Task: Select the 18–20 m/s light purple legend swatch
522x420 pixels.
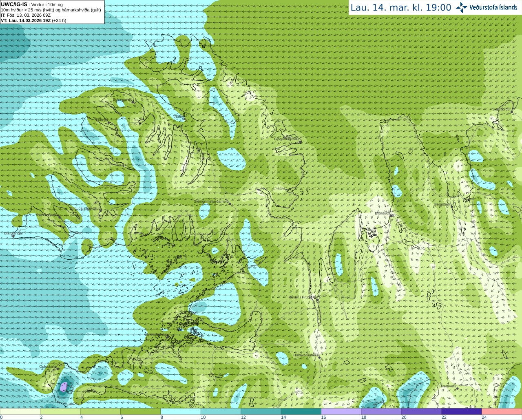Action: (x=381, y=411)
